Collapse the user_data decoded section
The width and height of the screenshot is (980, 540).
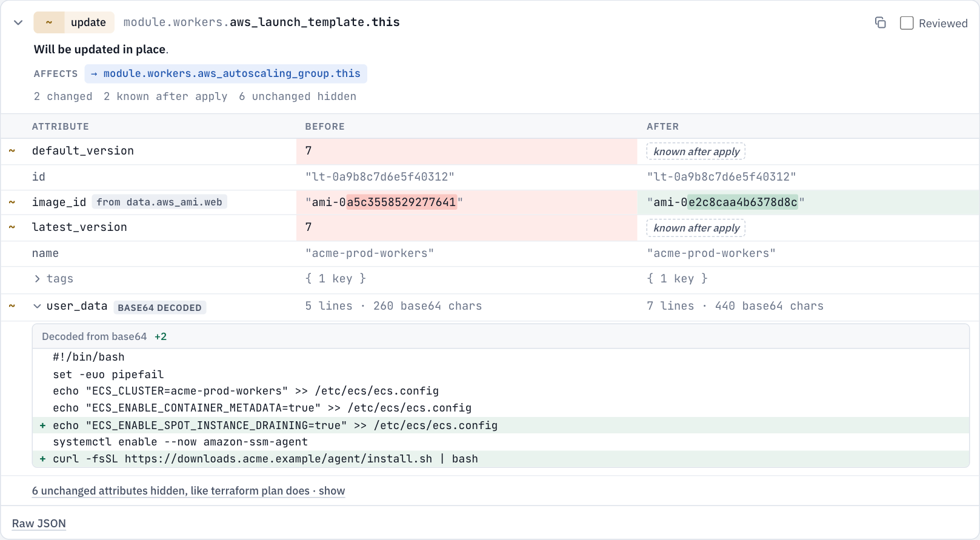38,306
